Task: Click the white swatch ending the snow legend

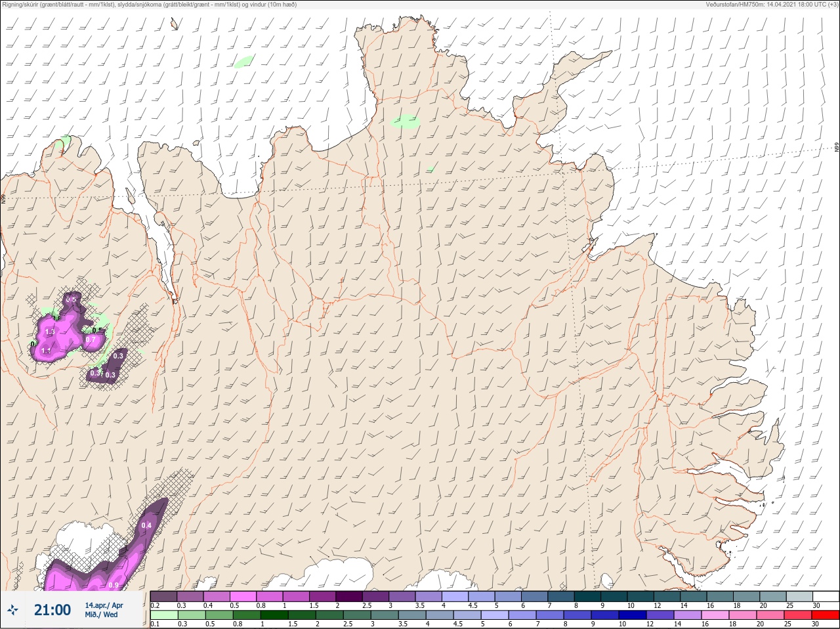Action: click(826, 596)
